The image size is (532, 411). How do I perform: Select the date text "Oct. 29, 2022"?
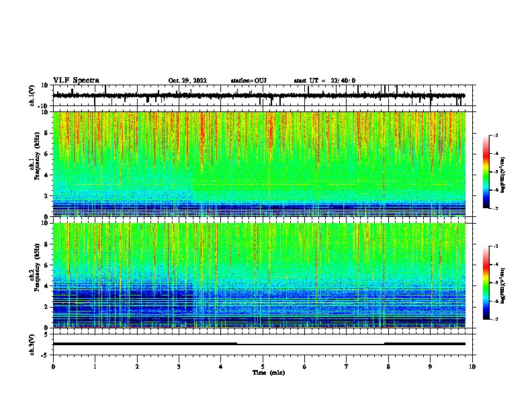187,81
